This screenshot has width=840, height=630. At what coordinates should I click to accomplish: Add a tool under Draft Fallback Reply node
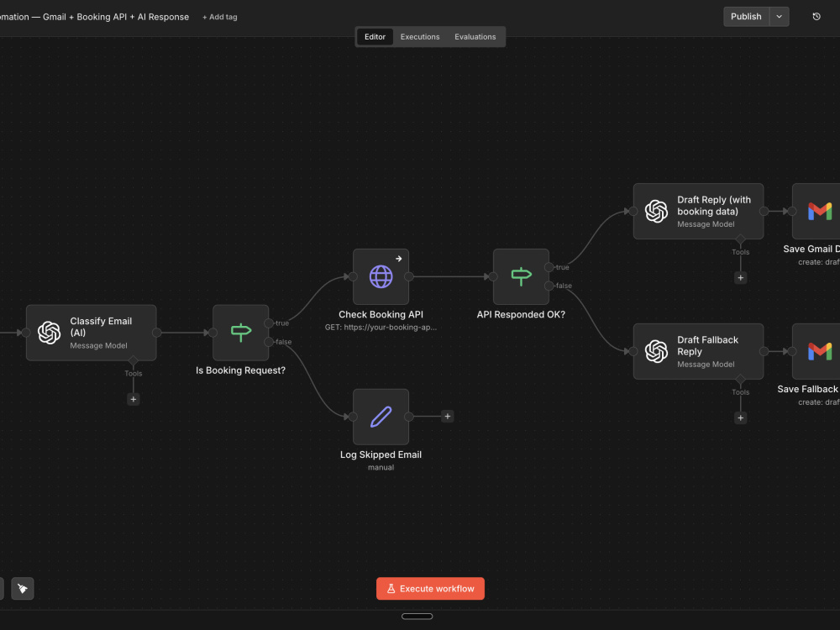click(740, 417)
